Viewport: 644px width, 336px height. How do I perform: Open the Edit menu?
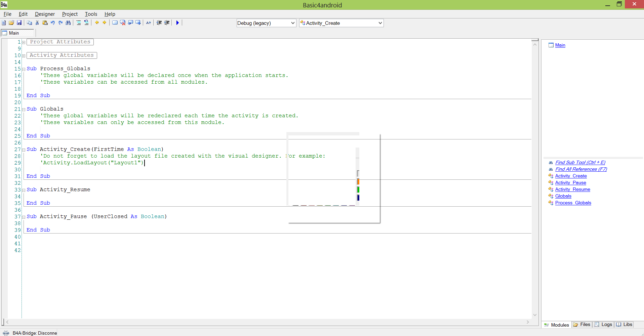23,14
